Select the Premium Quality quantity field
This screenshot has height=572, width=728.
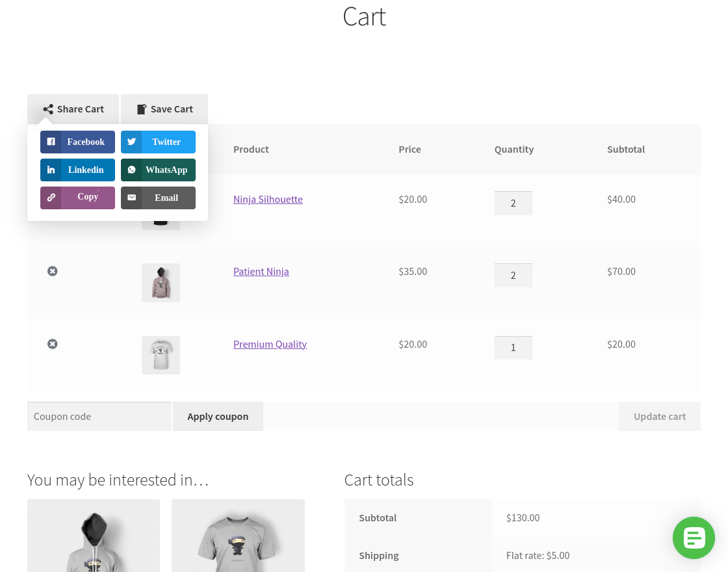[513, 347]
